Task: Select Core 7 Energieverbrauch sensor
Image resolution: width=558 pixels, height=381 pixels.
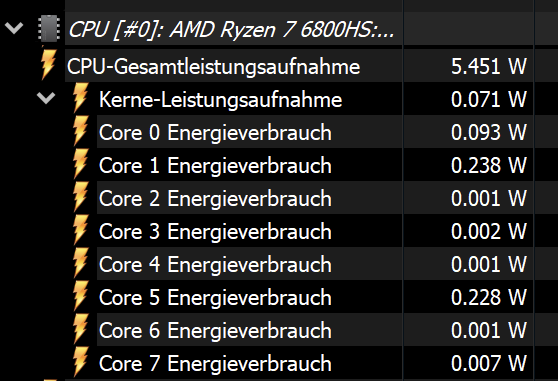Action: (215, 364)
